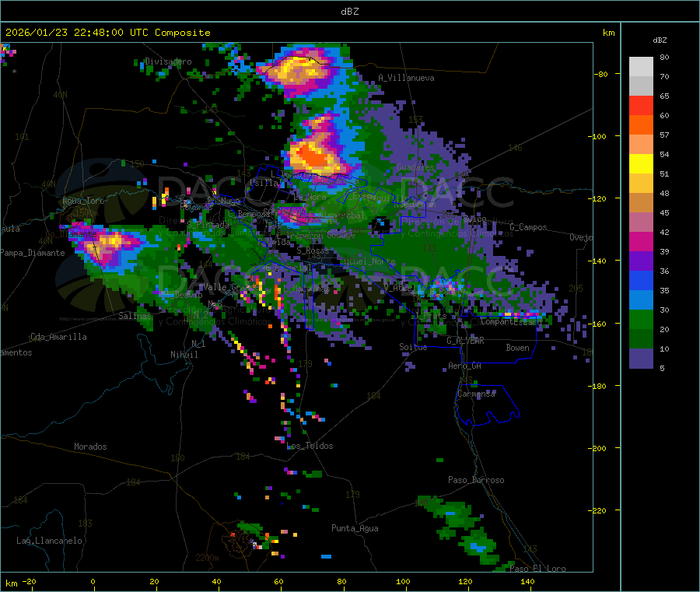Click the '-80' km axis tick label
This screenshot has height=592, width=700.
(x=600, y=74)
